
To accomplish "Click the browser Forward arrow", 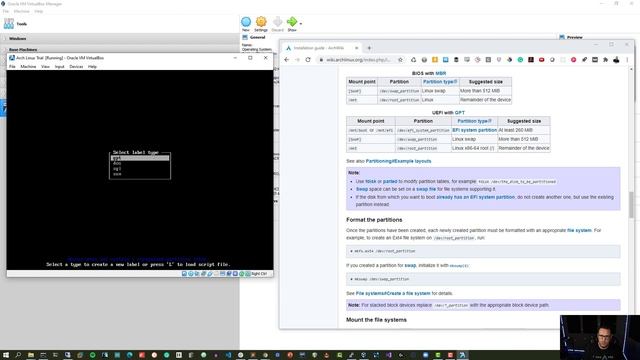I will [297, 60].
